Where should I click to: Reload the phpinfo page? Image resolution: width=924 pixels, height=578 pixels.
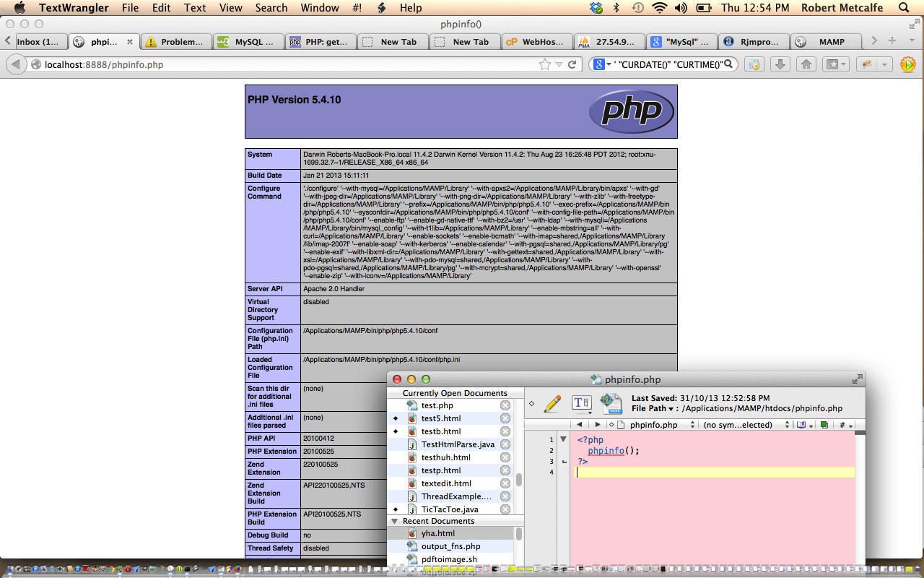[x=572, y=64]
